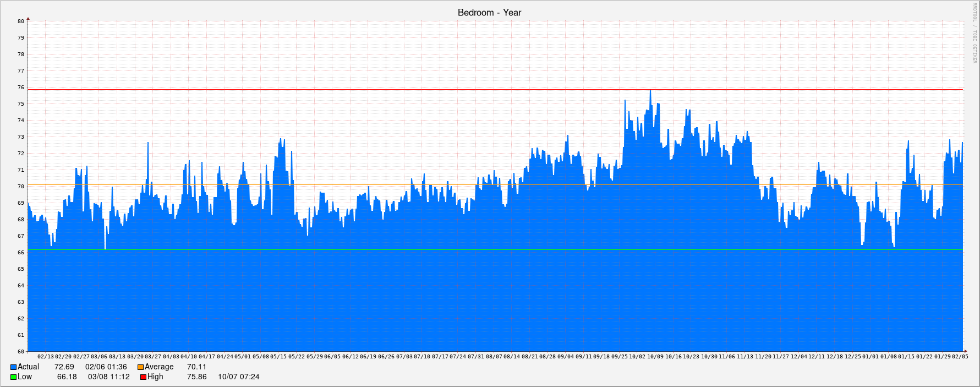This screenshot has height=387, width=980.
Task: Click the Low timestamp 03/08 11:12
Action: [x=108, y=377]
